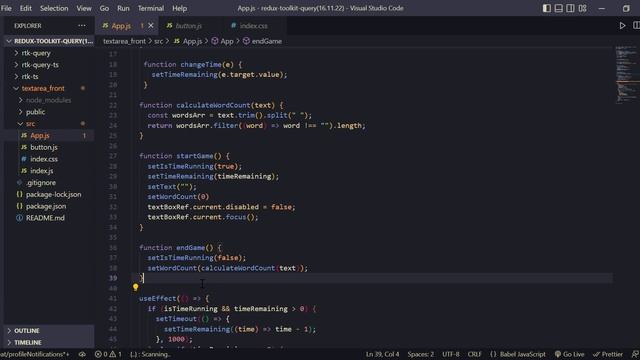Toggle secondary sidebar layout icon
The width and height of the screenshot is (640, 360).
[x=570, y=8]
